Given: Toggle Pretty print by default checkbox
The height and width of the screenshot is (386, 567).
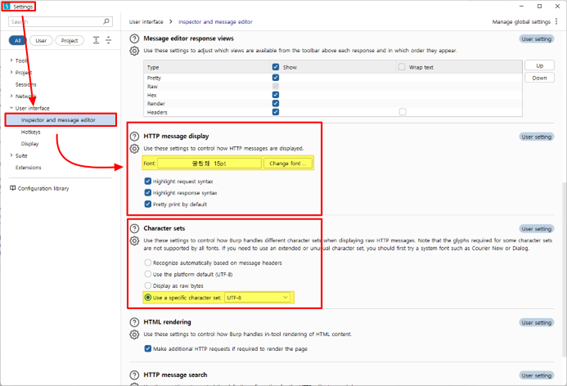Looking at the screenshot, I should point(148,204).
